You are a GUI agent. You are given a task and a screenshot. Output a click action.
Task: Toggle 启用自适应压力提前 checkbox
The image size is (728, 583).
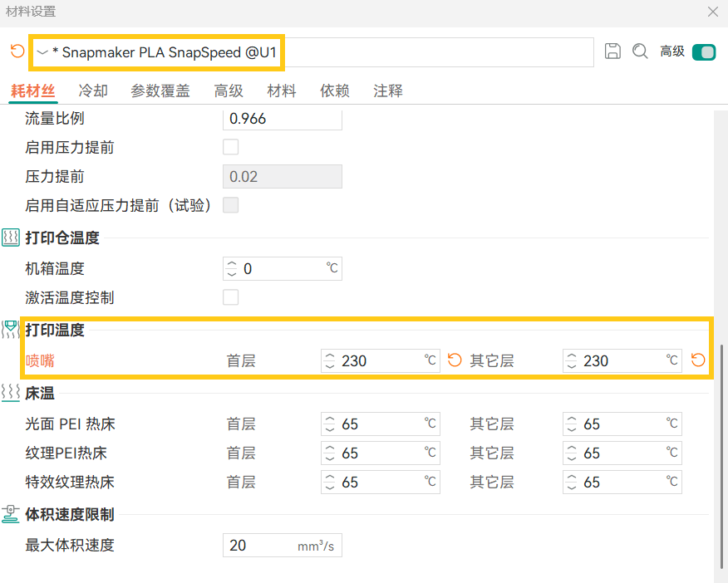click(231, 205)
